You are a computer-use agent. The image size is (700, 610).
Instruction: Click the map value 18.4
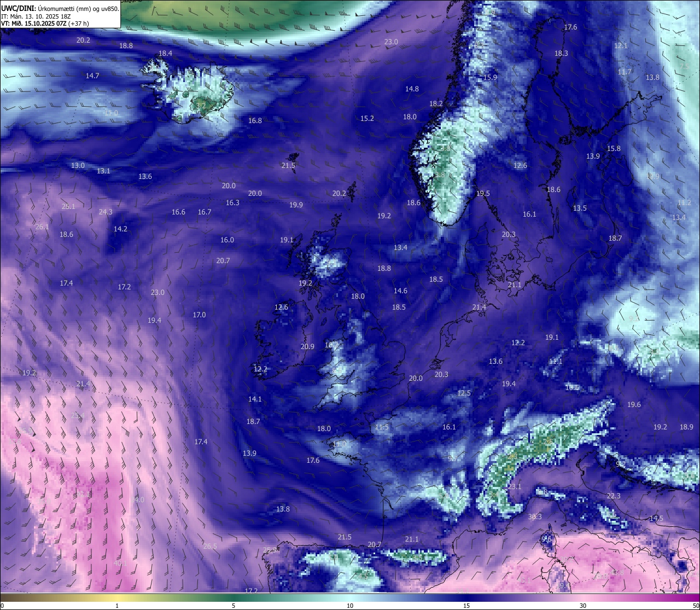[x=165, y=53]
